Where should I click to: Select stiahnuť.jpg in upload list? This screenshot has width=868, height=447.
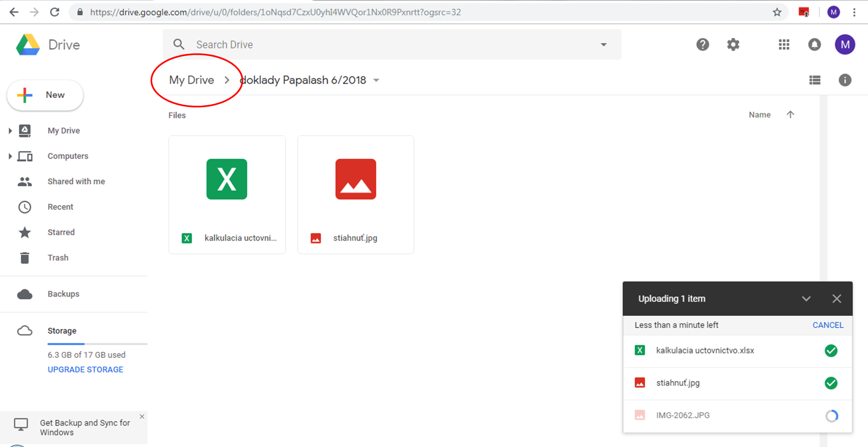click(737, 383)
